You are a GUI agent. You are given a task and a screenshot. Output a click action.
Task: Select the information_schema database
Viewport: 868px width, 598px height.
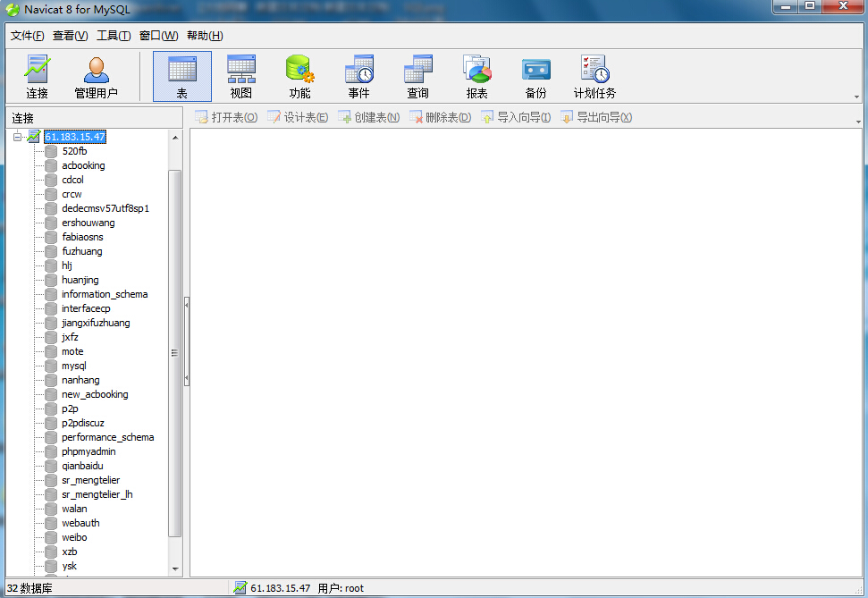[x=105, y=295]
